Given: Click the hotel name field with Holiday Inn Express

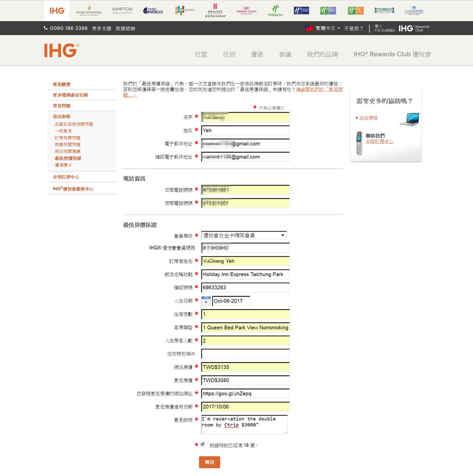Looking at the screenshot, I should 245,275.
